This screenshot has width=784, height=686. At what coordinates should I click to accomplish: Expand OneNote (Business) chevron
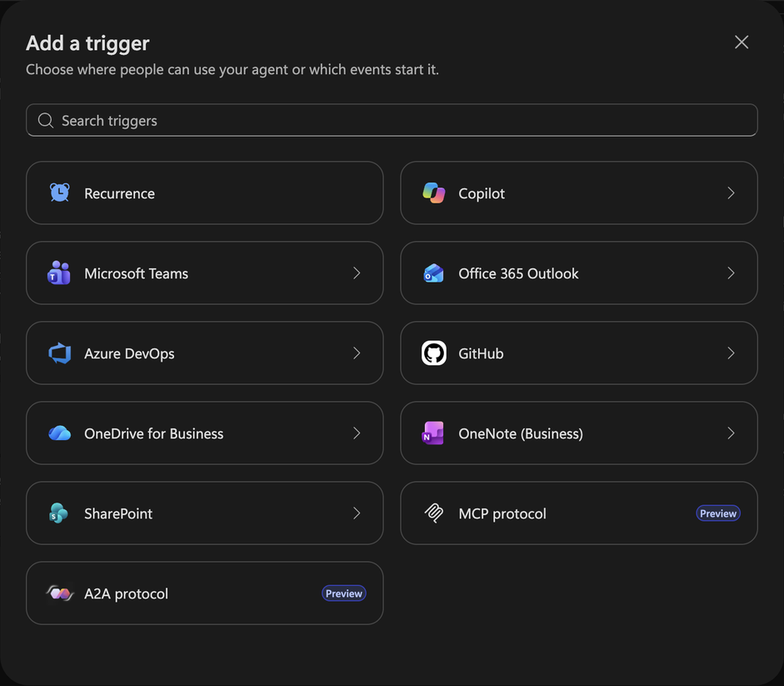pos(731,433)
